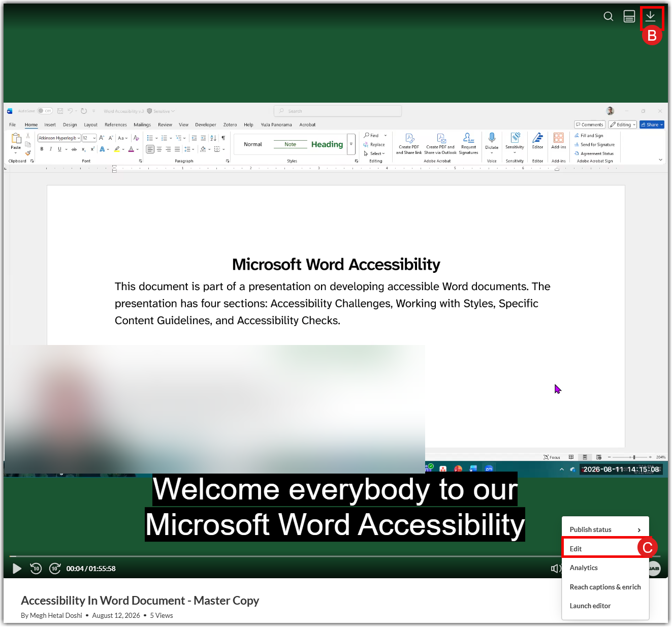Click the Paste clipboard icon
The height and width of the screenshot is (627, 672).
(16, 138)
